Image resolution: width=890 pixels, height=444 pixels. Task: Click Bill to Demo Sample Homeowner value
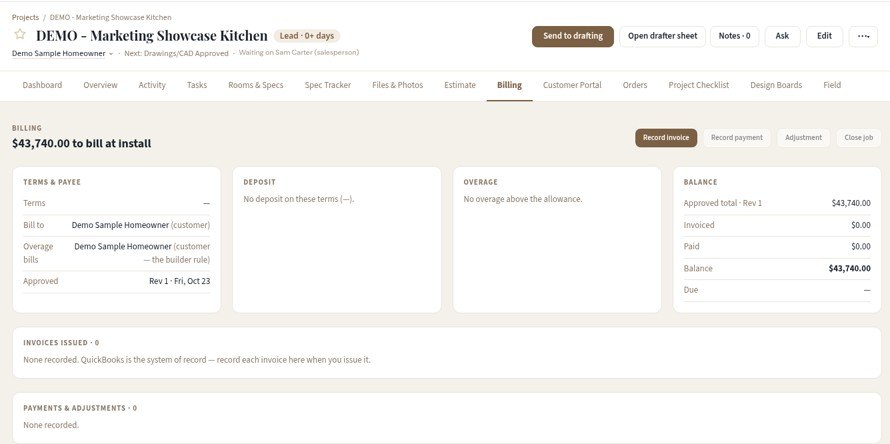[141, 225]
